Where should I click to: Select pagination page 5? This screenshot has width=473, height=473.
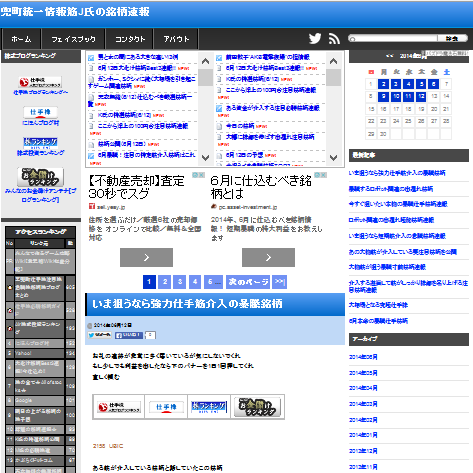pyautogui.click(x=214, y=282)
